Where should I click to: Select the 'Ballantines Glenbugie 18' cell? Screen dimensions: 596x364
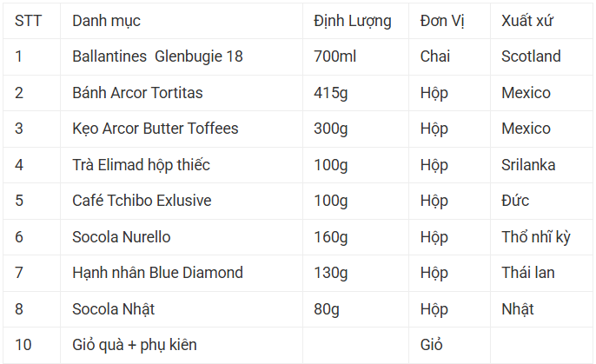tap(157, 56)
